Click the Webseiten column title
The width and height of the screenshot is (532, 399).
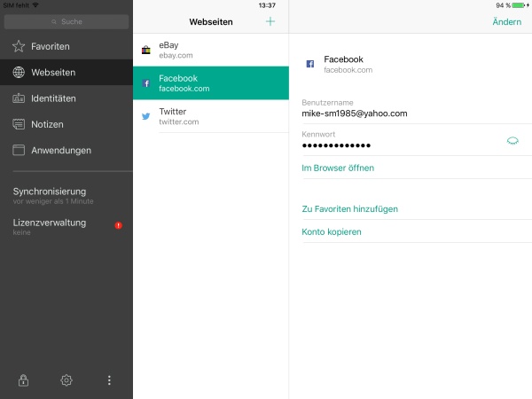click(x=211, y=21)
